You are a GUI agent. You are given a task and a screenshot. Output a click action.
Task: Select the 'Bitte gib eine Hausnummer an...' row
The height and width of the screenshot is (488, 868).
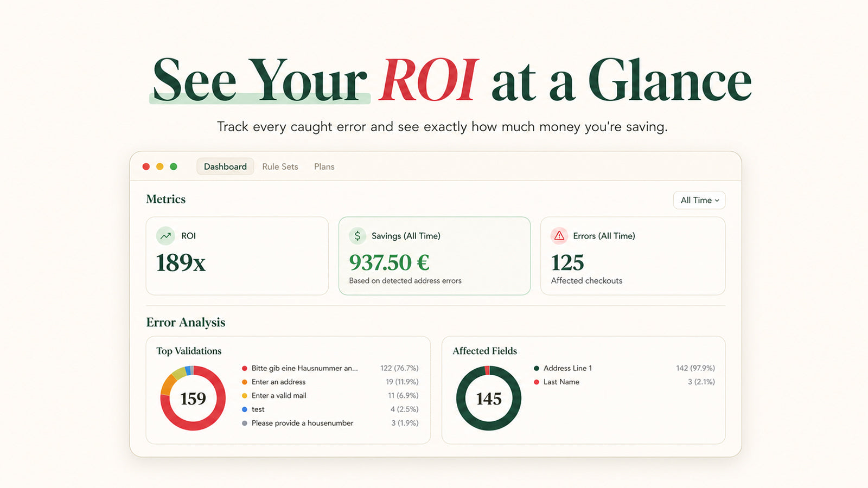point(330,368)
